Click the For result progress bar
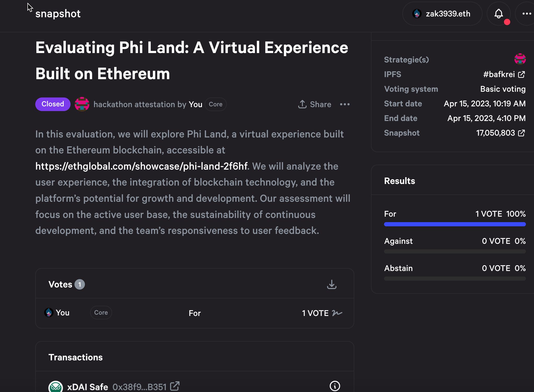 pos(455,224)
